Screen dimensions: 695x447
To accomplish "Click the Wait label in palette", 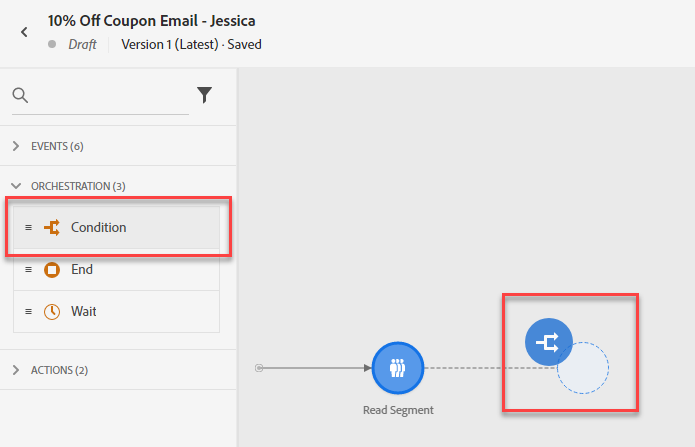I will coord(84,312).
